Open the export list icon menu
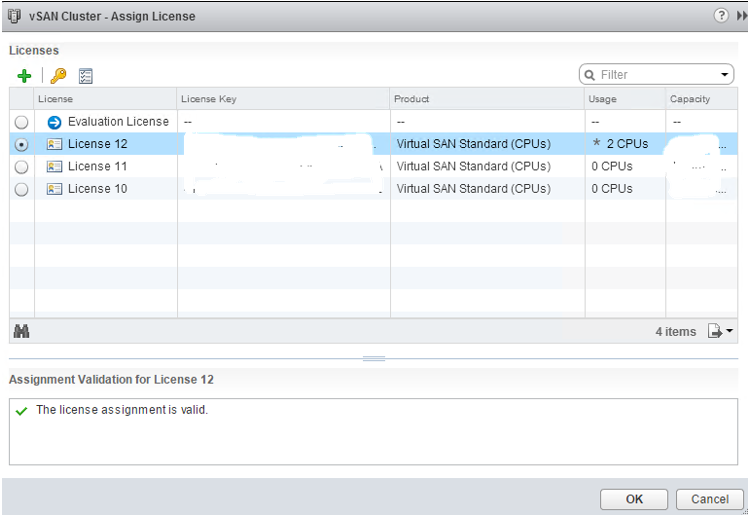 point(720,330)
